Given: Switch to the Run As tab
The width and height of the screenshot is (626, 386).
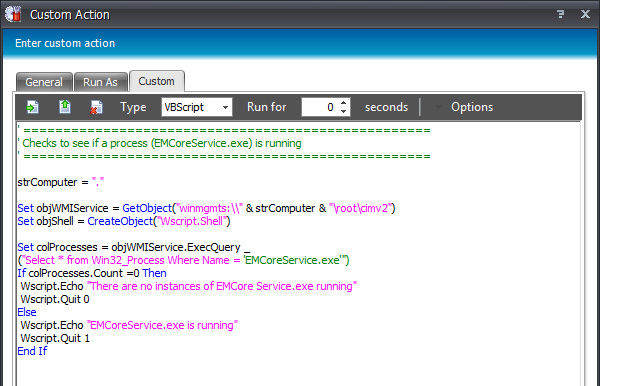Looking at the screenshot, I should click(x=100, y=82).
